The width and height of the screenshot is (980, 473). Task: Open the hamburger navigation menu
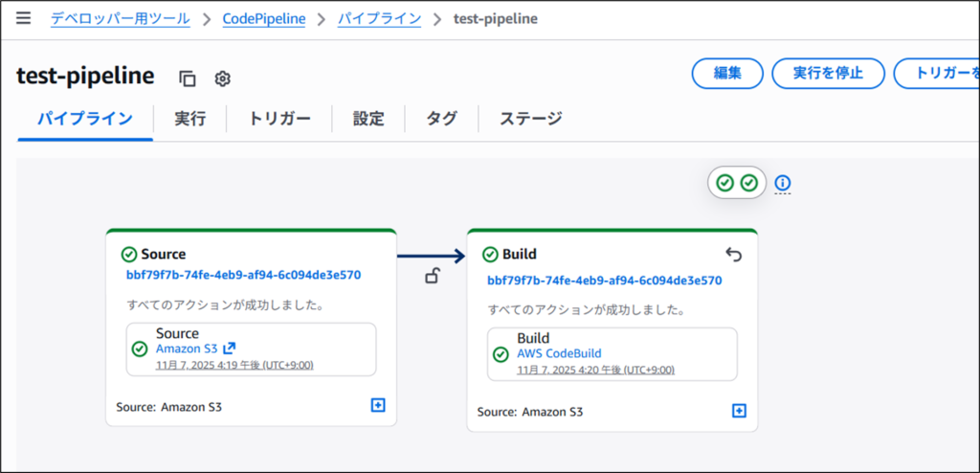(x=23, y=19)
